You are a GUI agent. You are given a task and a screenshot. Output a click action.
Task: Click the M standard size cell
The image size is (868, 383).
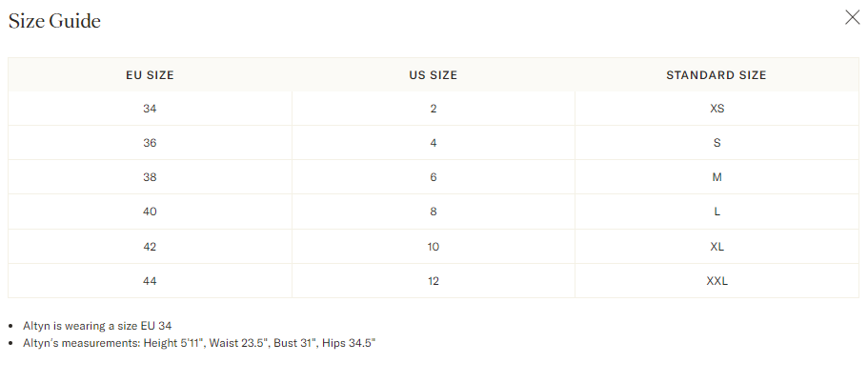(x=717, y=177)
